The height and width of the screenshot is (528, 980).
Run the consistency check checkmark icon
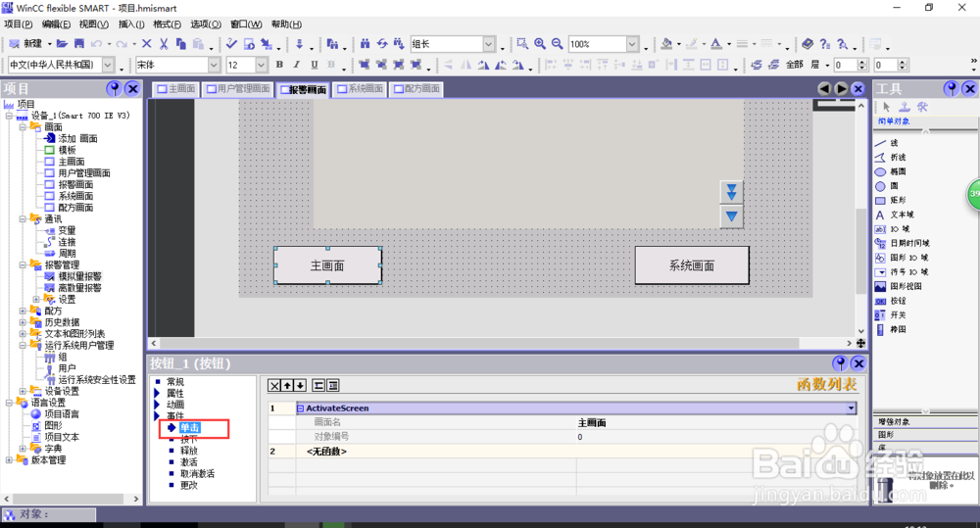pyautogui.click(x=232, y=44)
